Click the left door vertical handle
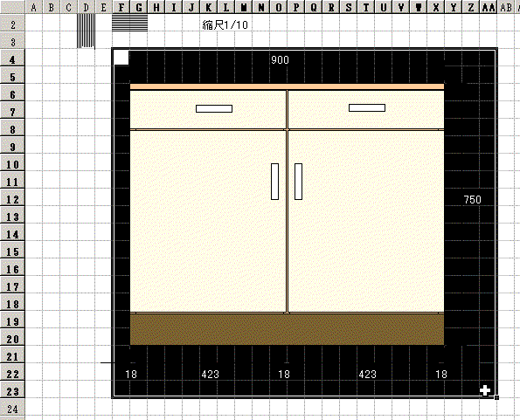 [x=274, y=182]
